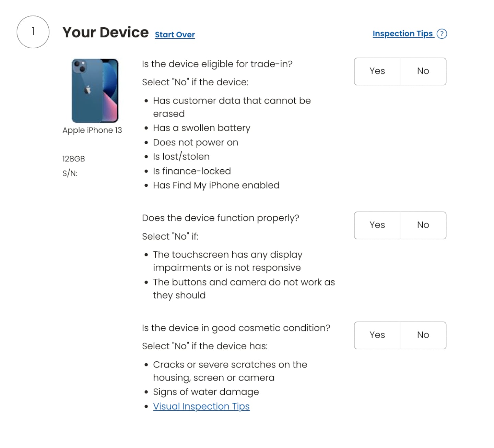Click the blue iPhone 13 product image

tap(95, 91)
